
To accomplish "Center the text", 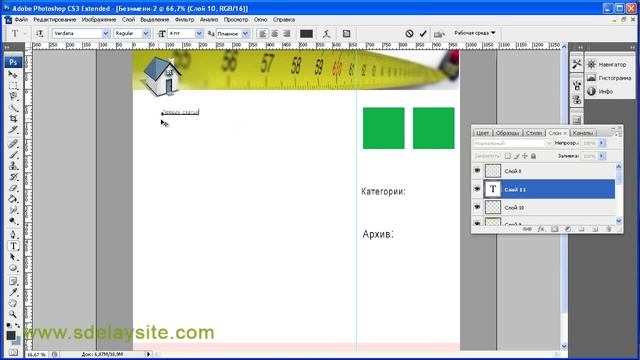I will (x=275, y=33).
